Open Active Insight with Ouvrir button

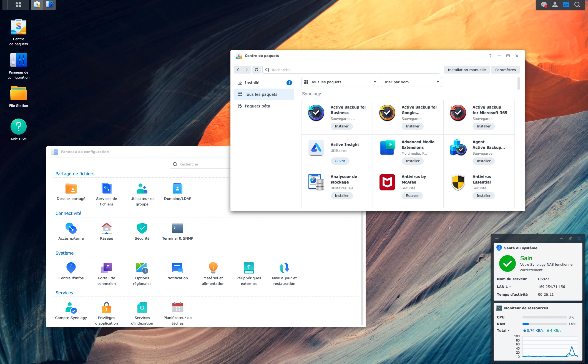(340, 161)
